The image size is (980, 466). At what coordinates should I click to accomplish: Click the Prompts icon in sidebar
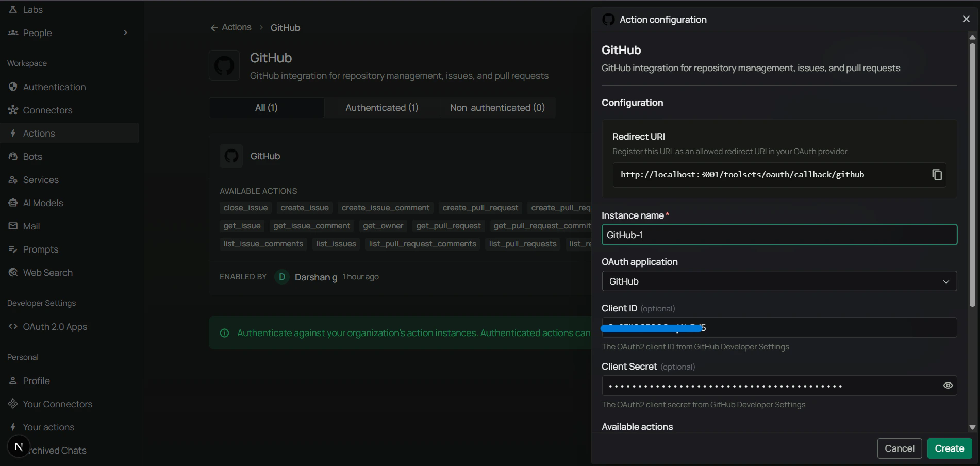[13, 249]
